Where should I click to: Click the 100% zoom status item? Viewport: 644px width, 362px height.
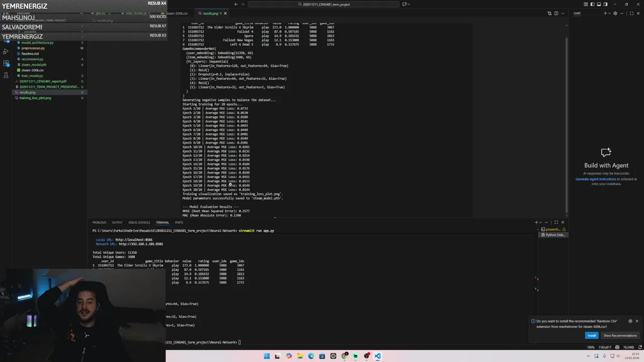591,347
